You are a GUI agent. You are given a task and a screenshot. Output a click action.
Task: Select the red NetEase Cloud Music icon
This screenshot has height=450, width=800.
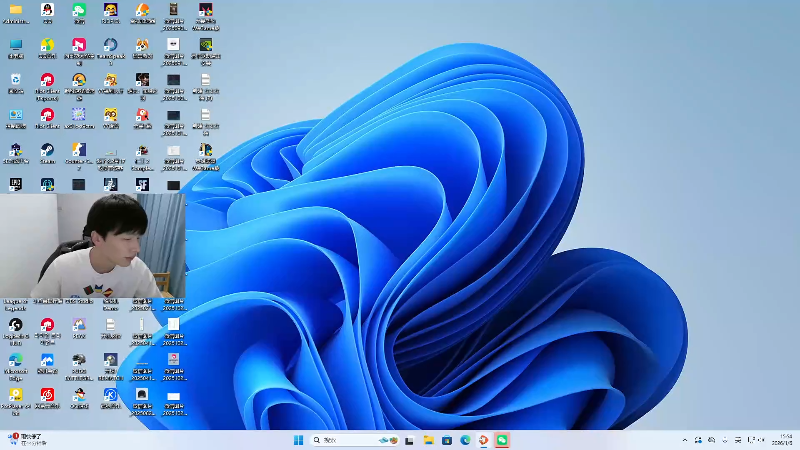(x=47, y=395)
